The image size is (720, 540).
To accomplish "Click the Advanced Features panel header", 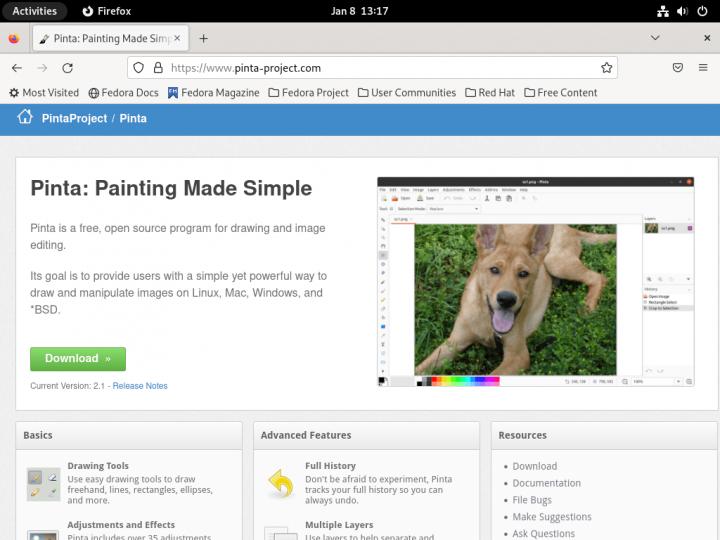I will (x=366, y=435).
